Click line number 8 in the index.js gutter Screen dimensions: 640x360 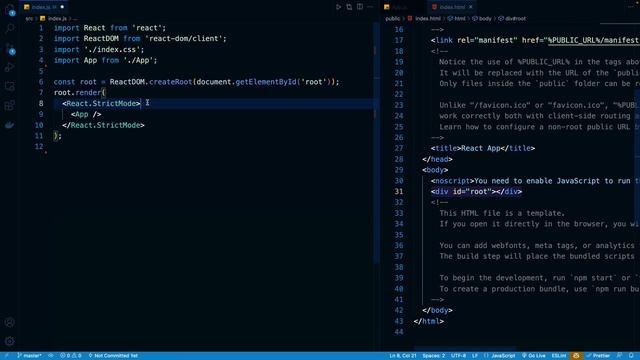coord(41,103)
